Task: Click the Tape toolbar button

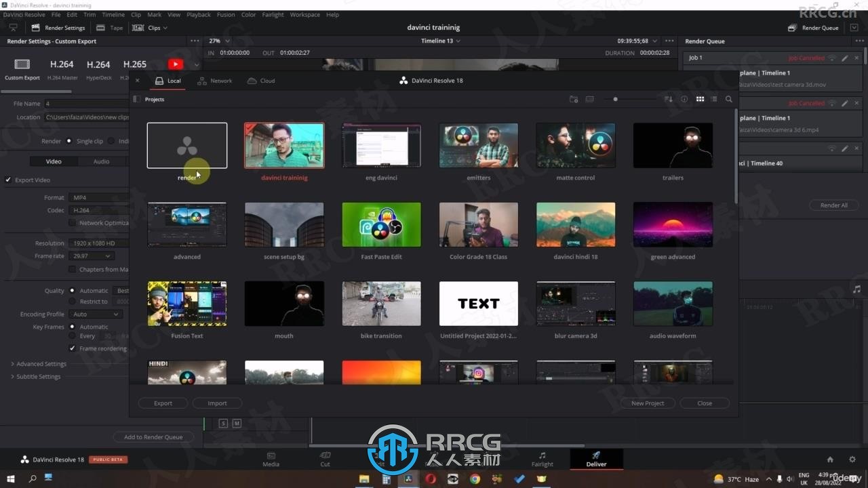Action: tap(110, 28)
